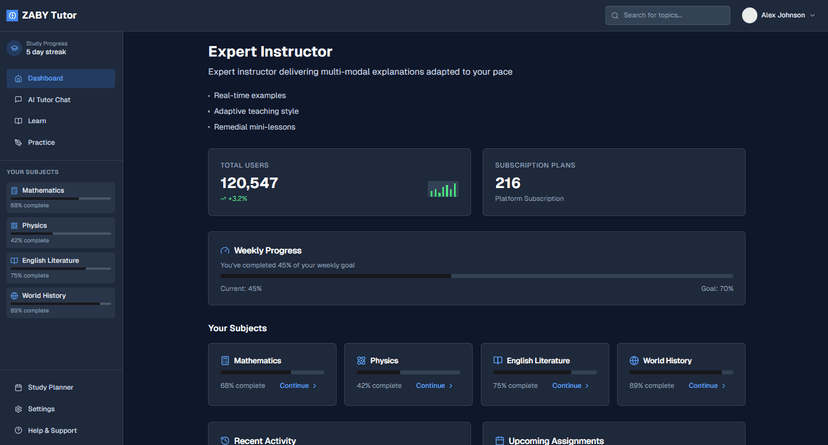828x445 pixels.
Task: Click the English Literature book icon in sidebar
Action: [14, 261]
